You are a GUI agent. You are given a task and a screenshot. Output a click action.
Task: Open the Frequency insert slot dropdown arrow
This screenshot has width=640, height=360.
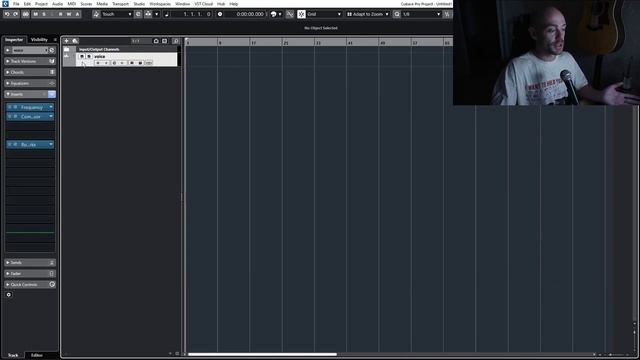(51, 107)
